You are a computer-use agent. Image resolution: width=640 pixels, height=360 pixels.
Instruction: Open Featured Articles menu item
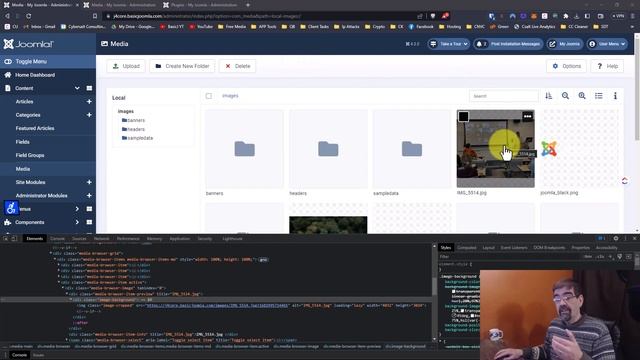point(35,128)
